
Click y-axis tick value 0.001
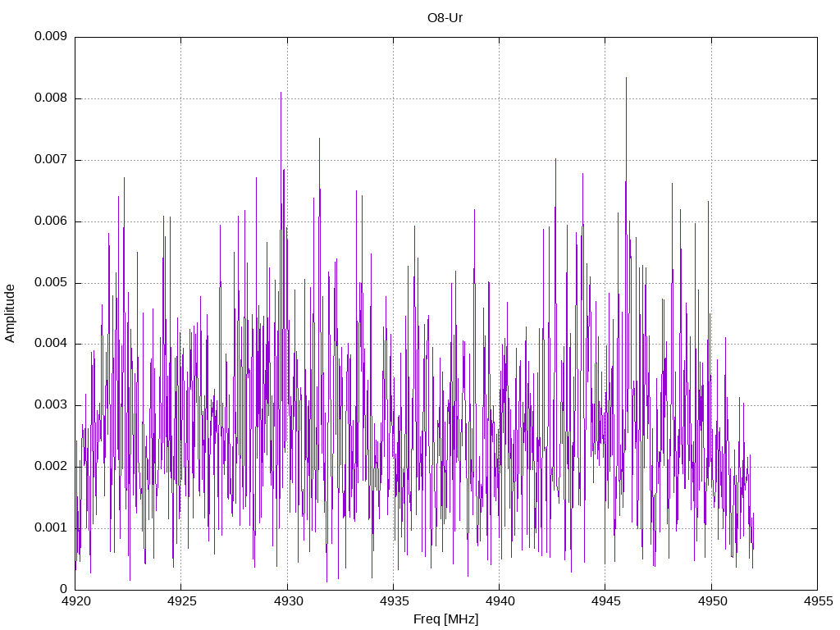[51, 527]
